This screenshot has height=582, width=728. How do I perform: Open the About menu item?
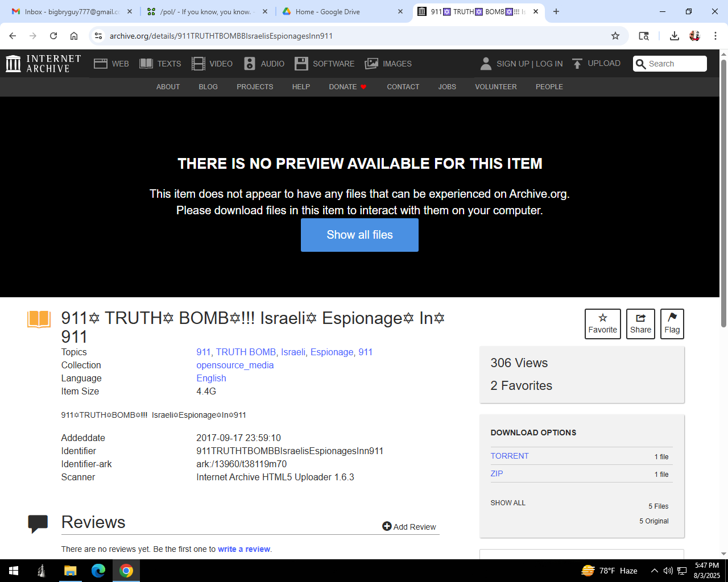pos(168,87)
